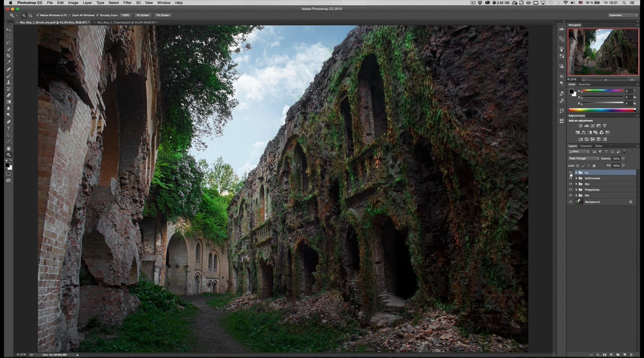Open the Select menu
The height and width of the screenshot is (358, 644).
(x=114, y=3)
